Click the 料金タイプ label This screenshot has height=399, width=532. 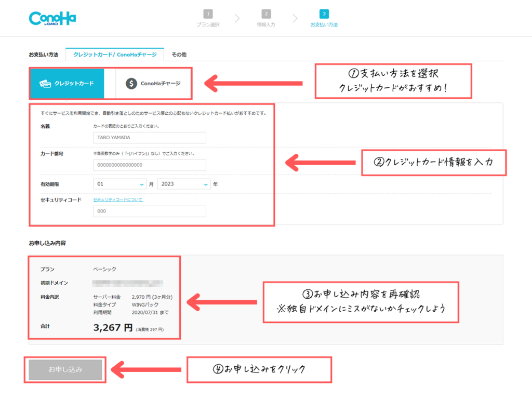(104, 304)
